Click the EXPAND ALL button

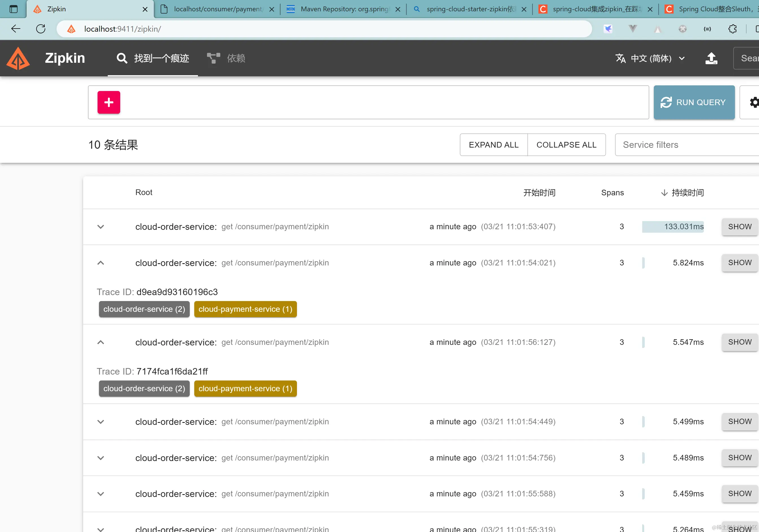493,145
